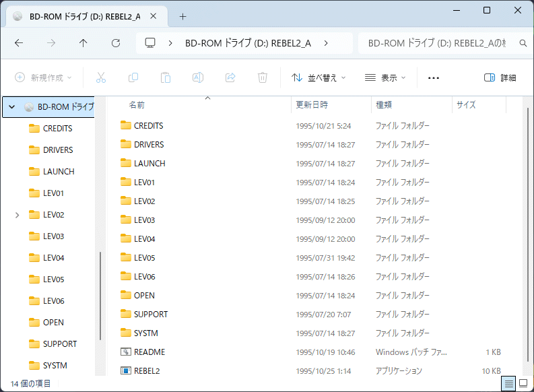Click the Paste clipboard icon
The image size is (534, 392).
[166, 77]
